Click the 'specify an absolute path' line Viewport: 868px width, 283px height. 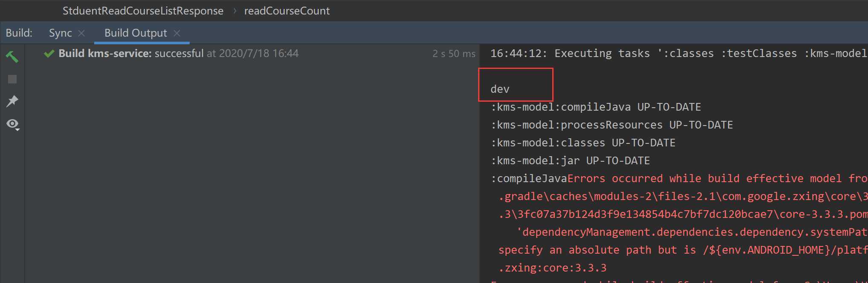683,250
